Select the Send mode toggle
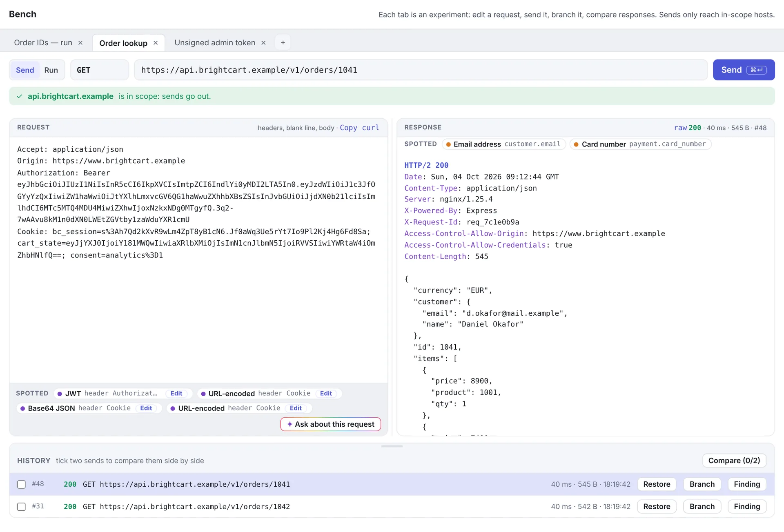 tap(25, 70)
